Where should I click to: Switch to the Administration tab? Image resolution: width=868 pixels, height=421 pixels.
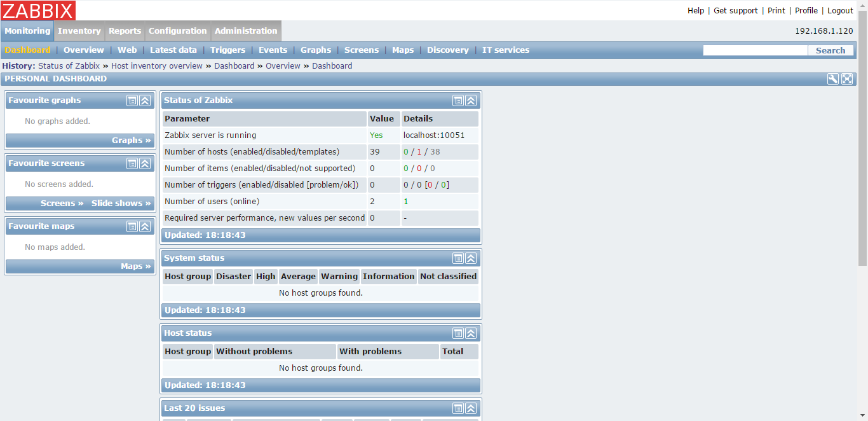(246, 31)
